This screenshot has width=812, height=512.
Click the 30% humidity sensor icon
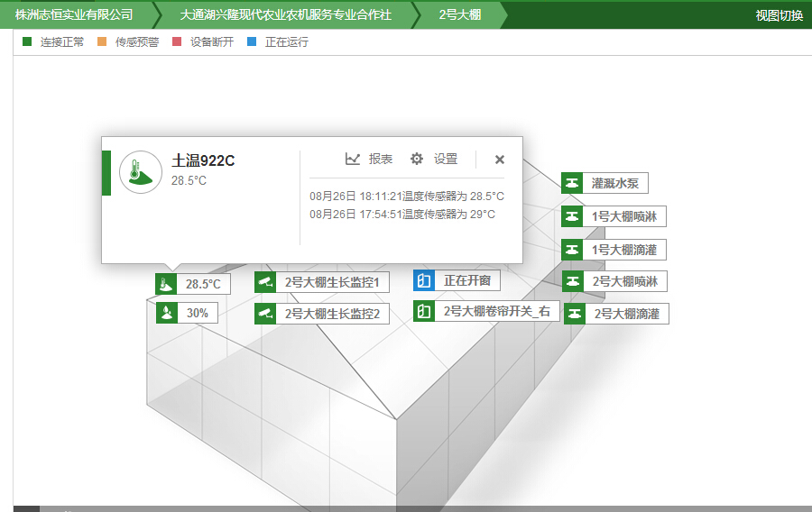point(165,313)
